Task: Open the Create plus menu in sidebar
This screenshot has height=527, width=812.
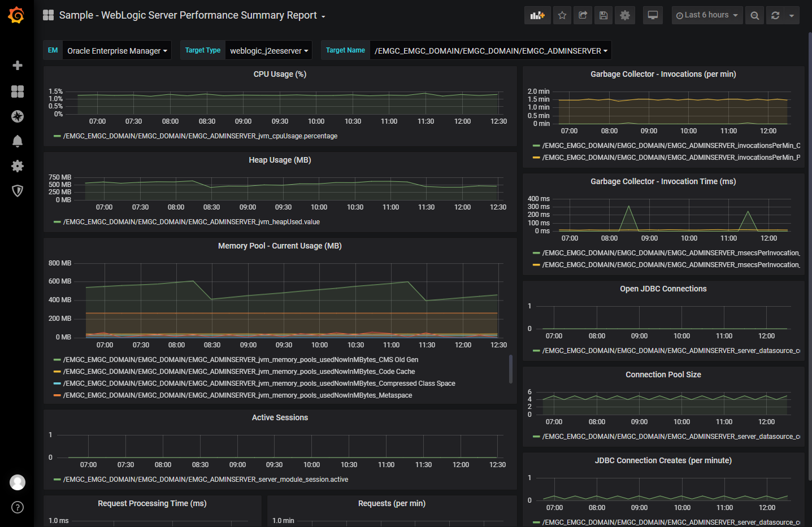Action: [18, 66]
